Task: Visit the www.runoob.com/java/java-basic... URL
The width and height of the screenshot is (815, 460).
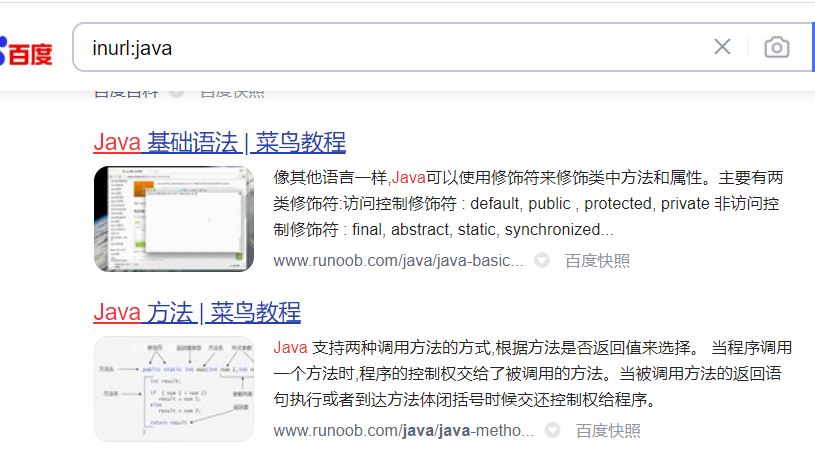Action: click(398, 260)
